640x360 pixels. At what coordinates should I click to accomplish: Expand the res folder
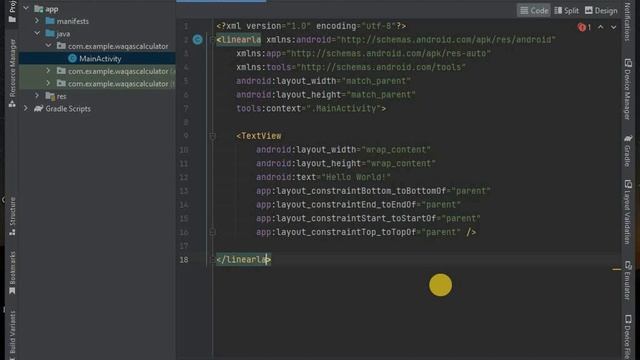37,96
